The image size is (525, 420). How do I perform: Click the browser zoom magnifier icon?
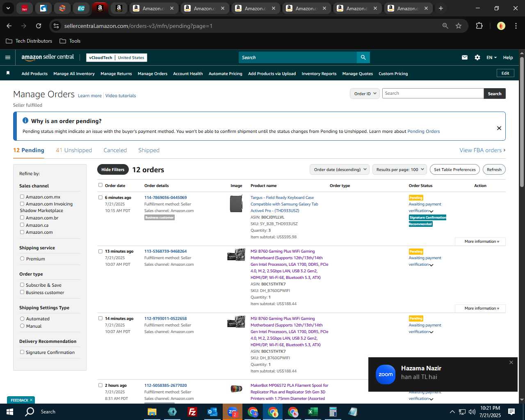coord(445,26)
